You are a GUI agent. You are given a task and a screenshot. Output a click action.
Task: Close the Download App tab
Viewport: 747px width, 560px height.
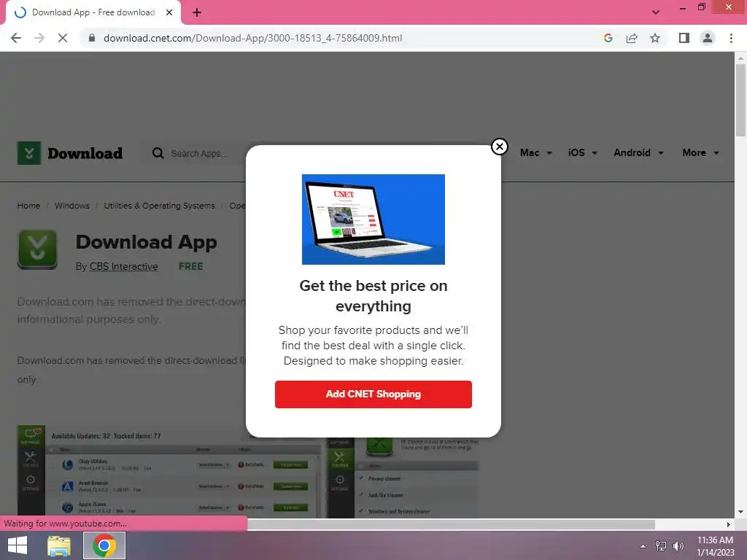[x=169, y=12]
